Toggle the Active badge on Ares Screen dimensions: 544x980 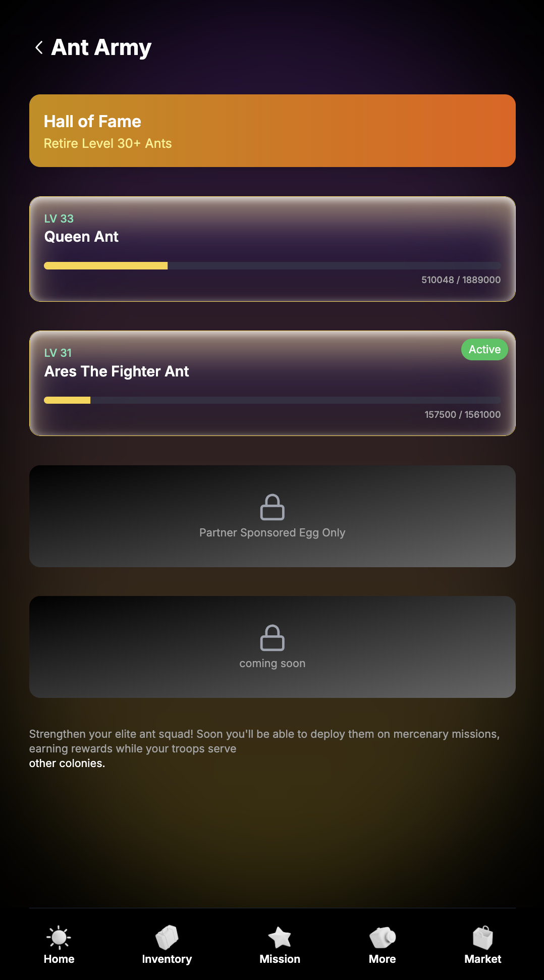coord(484,349)
